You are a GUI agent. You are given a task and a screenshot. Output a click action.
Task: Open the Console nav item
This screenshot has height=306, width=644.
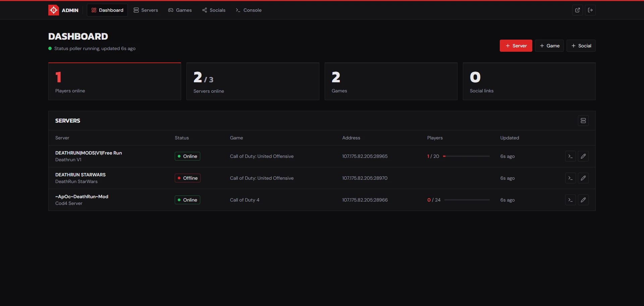pos(249,10)
